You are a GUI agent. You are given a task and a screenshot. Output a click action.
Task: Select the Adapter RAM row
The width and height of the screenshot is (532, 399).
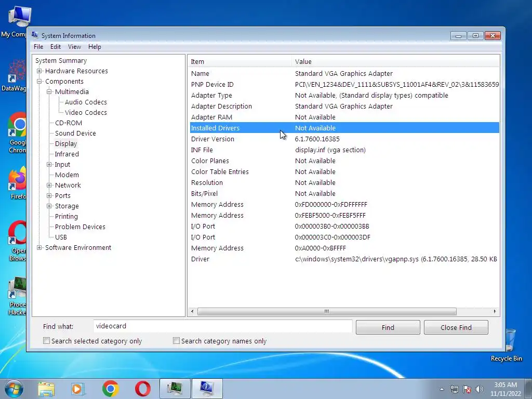344,117
